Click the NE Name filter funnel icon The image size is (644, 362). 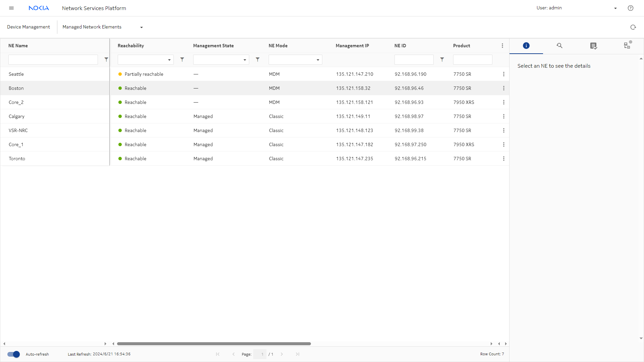coord(106,59)
